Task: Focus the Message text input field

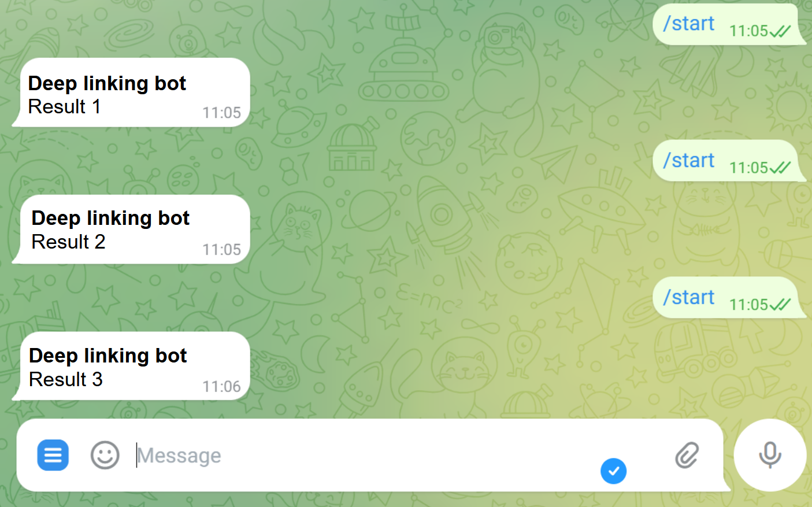Action: coord(364,456)
